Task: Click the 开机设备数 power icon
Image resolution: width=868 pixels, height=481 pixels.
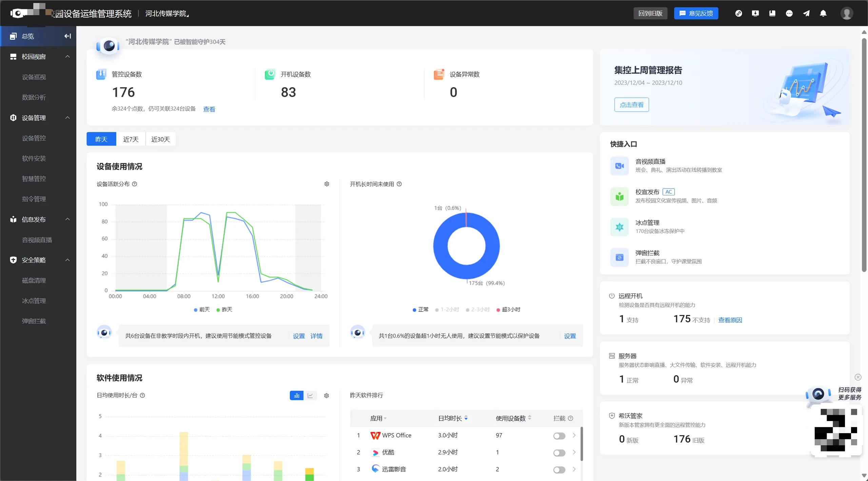Action: 270,74
